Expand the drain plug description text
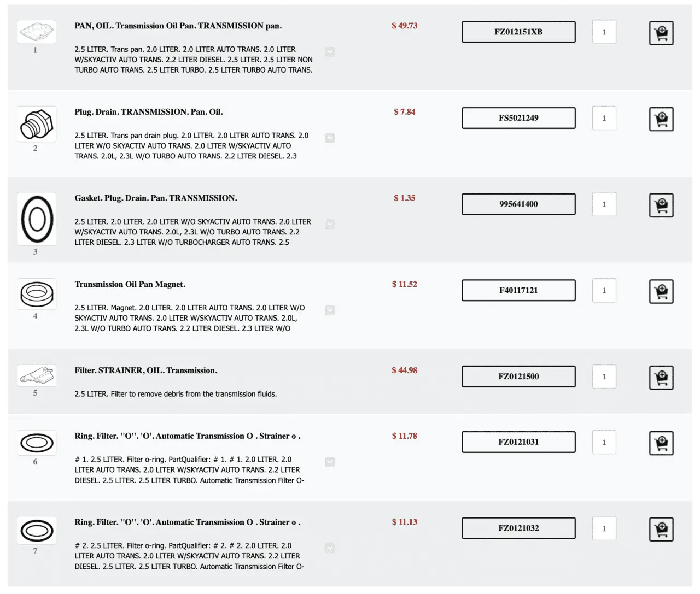This screenshot has height=594, width=700. point(330,138)
